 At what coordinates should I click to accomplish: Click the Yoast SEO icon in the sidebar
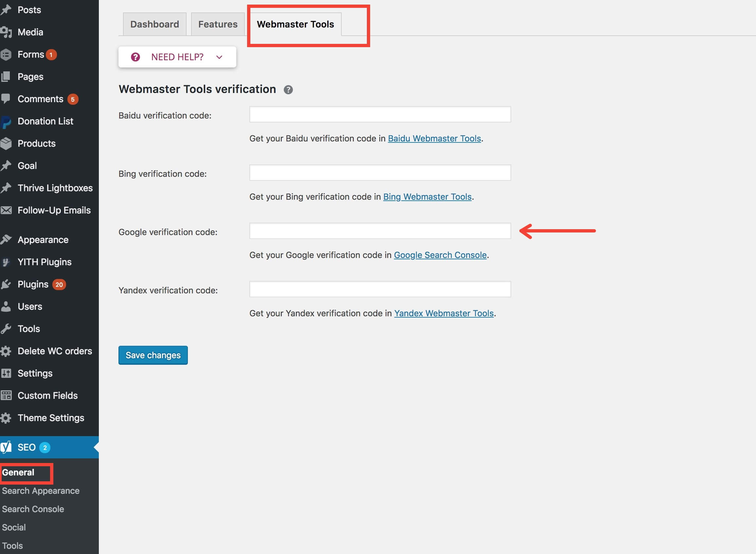coord(6,447)
